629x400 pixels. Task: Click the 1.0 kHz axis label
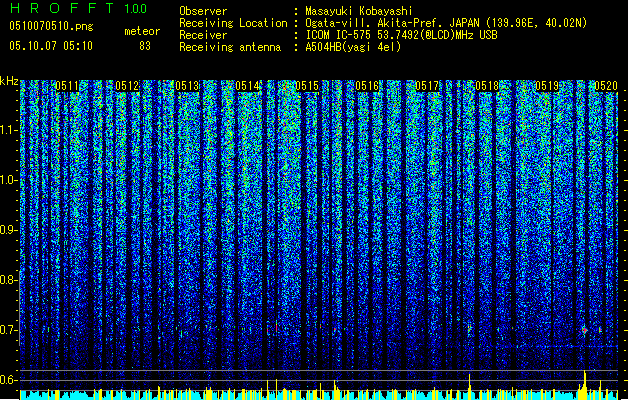click(9, 180)
